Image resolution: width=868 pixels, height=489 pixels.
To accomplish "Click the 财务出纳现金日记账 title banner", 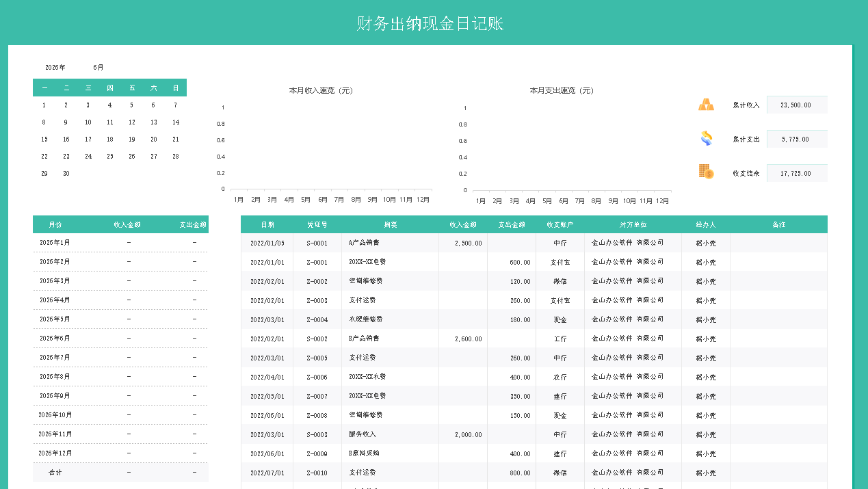I will (430, 24).
